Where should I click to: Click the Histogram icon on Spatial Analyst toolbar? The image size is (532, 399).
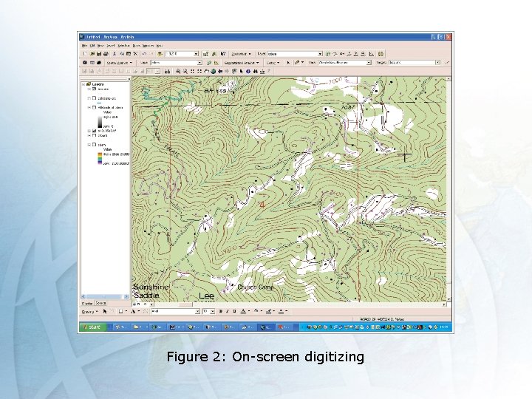coord(216,62)
